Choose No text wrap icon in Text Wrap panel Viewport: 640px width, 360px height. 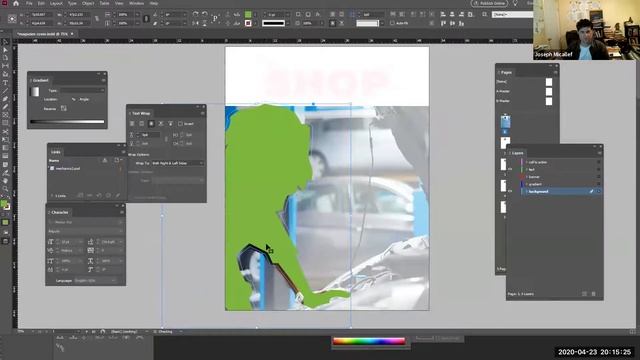click(132, 124)
